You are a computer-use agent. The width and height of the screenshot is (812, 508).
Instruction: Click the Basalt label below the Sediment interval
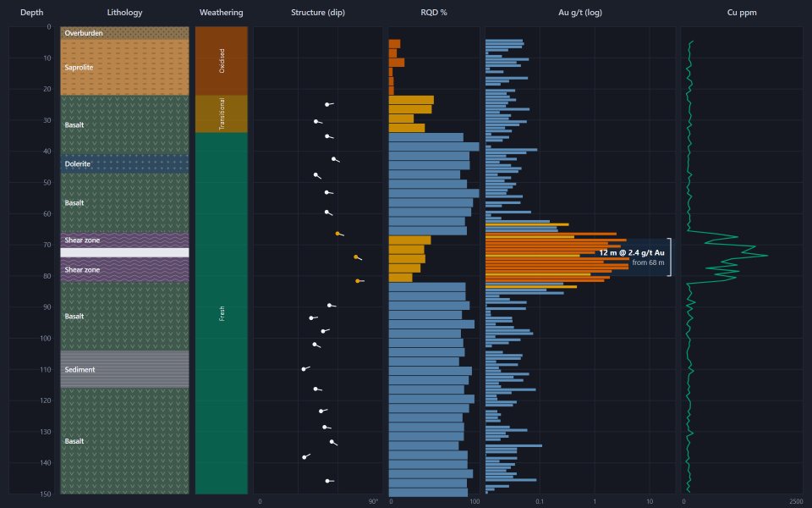point(74,441)
